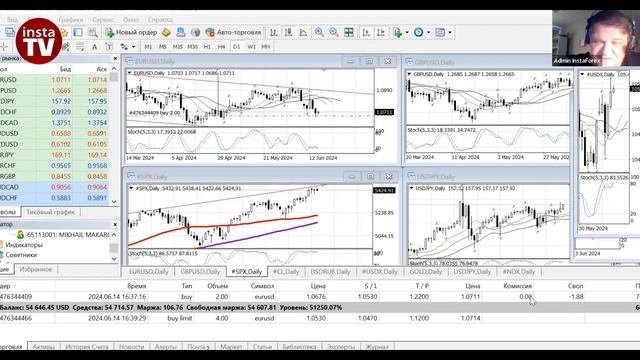Open the periods clock icon
This screenshot has height=360, width=640.
pyautogui.click(x=418, y=32)
